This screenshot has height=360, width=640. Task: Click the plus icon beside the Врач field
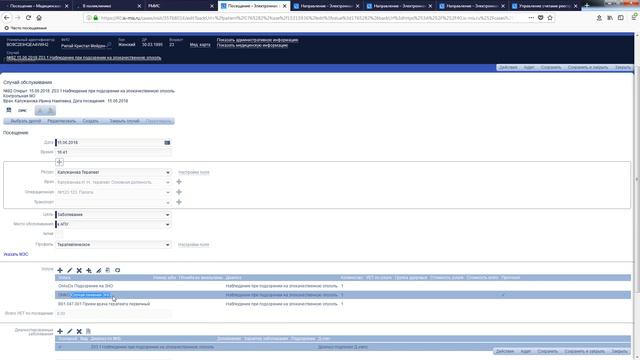click(179, 182)
